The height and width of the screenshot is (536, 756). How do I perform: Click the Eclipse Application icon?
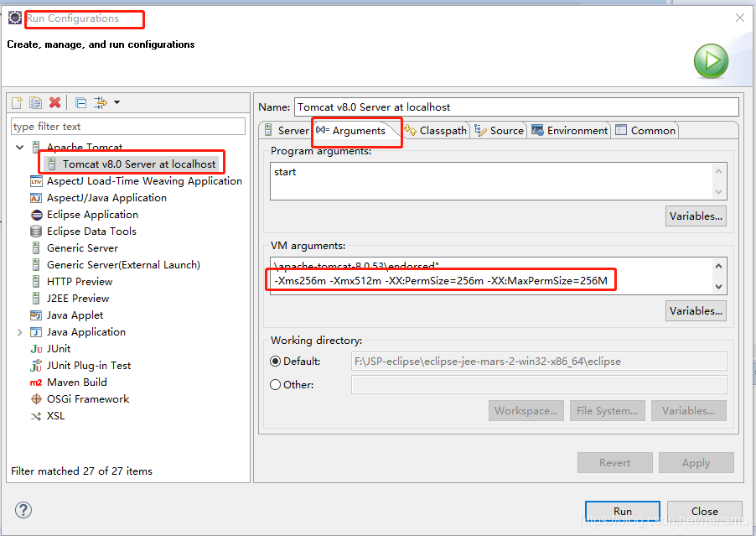click(x=36, y=215)
